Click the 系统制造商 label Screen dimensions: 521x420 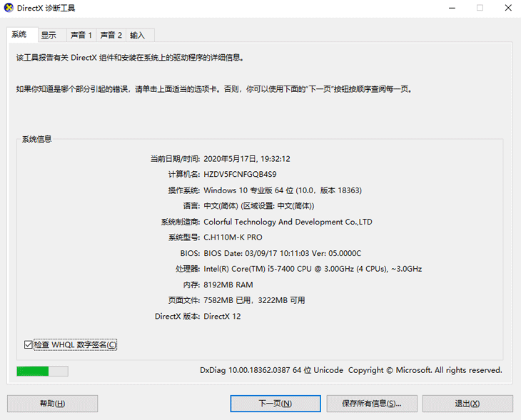(x=181, y=222)
